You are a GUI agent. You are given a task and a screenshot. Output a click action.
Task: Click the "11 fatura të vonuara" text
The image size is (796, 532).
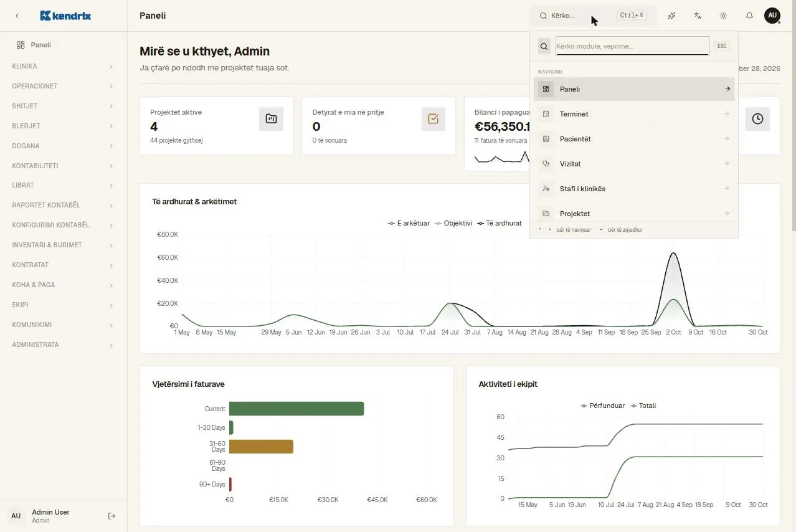pos(501,140)
